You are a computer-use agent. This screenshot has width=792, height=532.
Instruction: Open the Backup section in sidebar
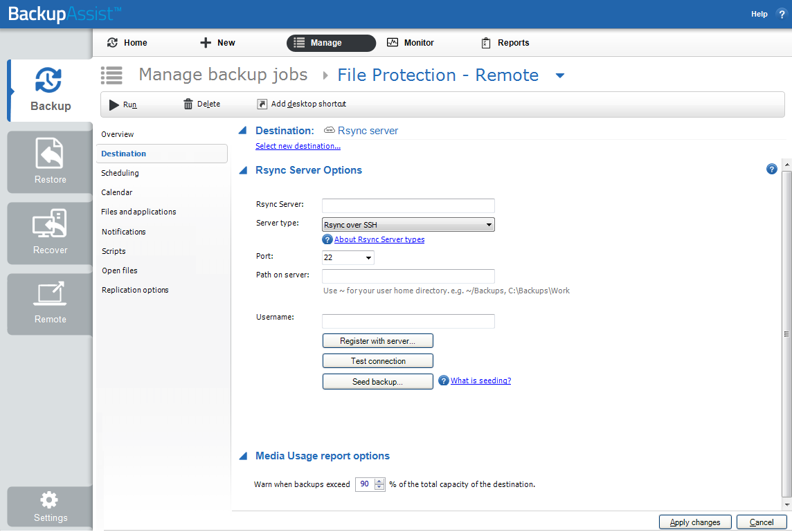point(50,91)
